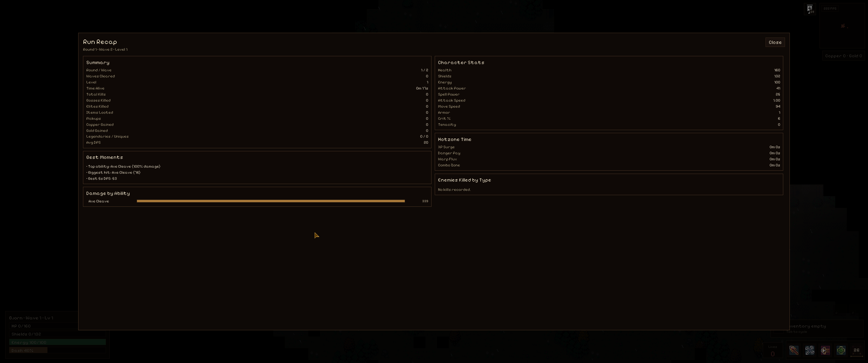Select the green cross heal ability icon
Viewport: 868px width, 363px height.
pos(841,350)
